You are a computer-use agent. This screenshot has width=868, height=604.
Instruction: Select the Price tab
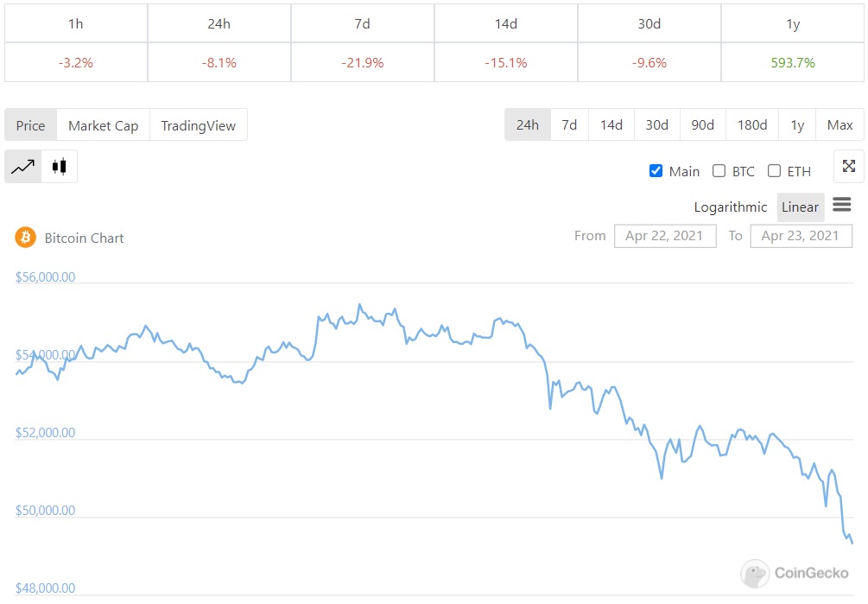click(x=30, y=125)
